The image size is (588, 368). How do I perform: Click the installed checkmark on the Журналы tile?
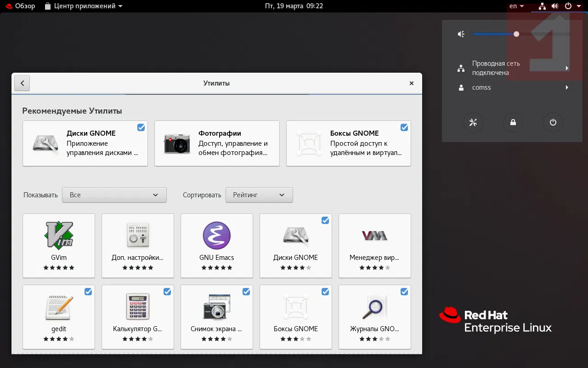pos(404,292)
